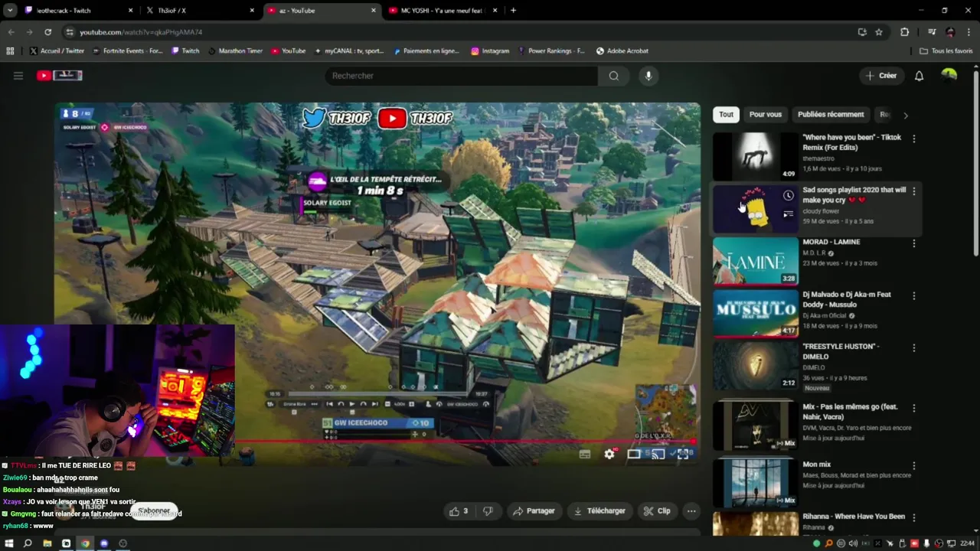Select the "Pour vous" filter chip

[x=765, y=115]
